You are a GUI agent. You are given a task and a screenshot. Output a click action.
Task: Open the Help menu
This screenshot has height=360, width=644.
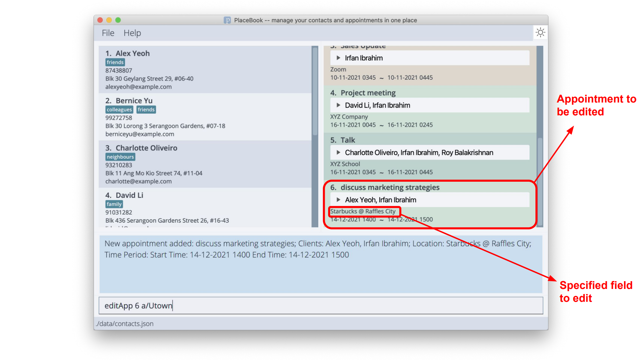point(132,33)
